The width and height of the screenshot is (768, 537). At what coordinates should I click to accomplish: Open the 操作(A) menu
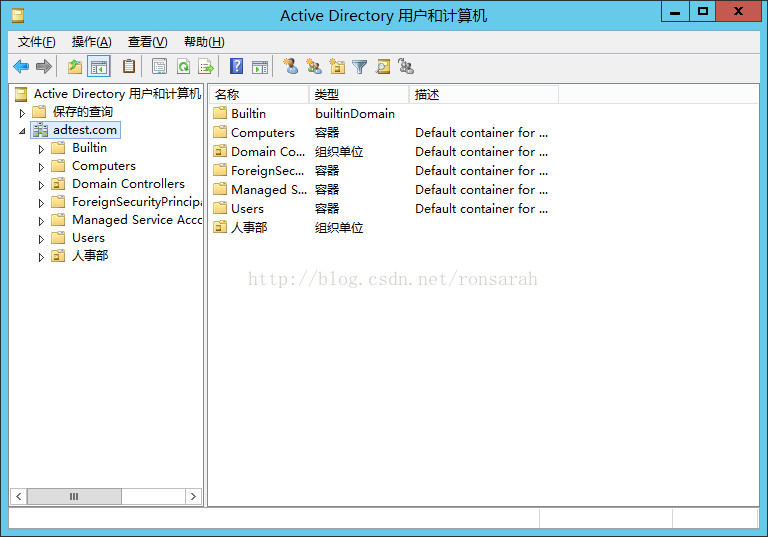pyautogui.click(x=92, y=42)
